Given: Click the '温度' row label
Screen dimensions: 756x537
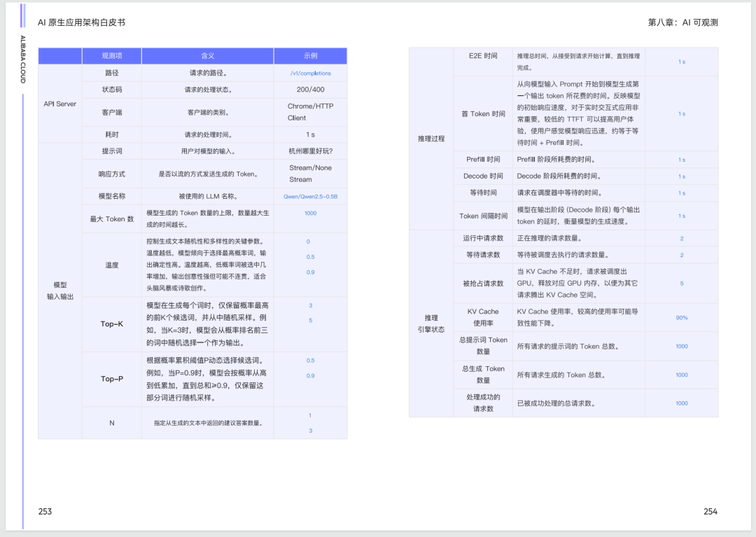Looking at the screenshot, I should [x=112, y=265].
